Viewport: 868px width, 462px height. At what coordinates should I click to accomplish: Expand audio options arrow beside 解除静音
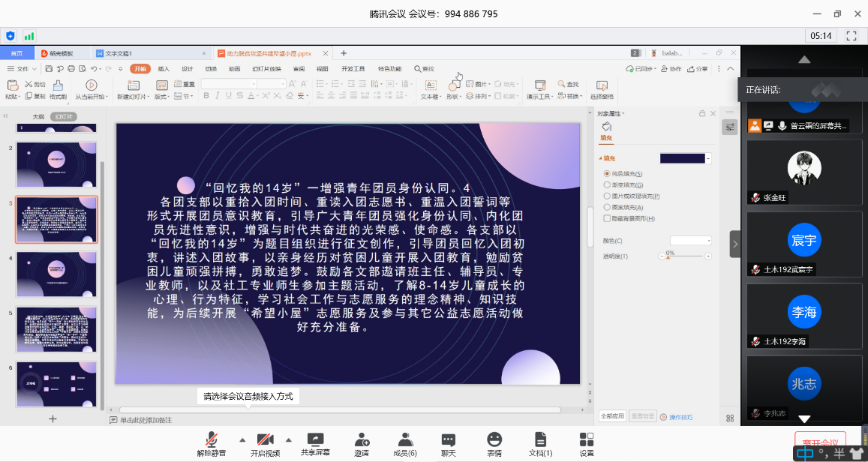[242, 439]
